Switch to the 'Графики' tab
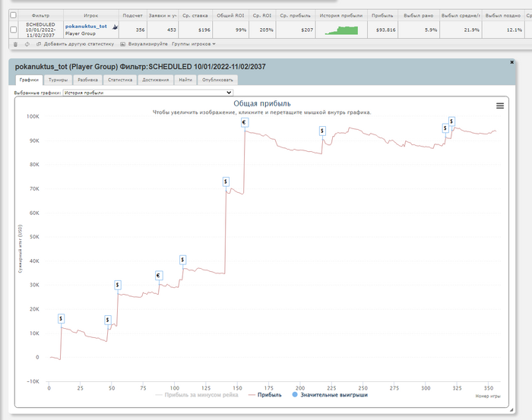 [x=29, y=80]
